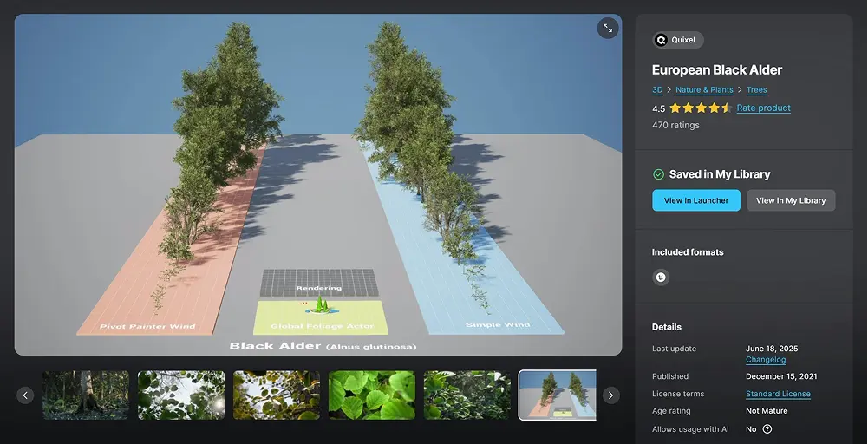Click the Quixel publisher logo icon
Image resolution: width=868 pixels, height=444 pixels.
662,40
